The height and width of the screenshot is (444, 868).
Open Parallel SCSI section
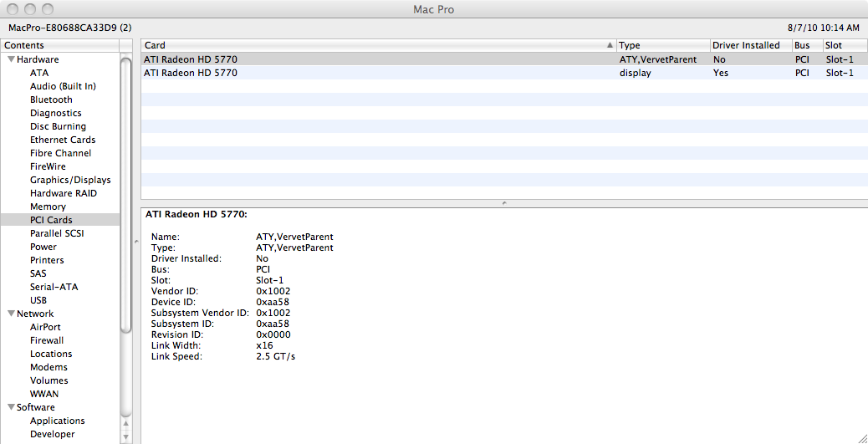coord(57,233)
